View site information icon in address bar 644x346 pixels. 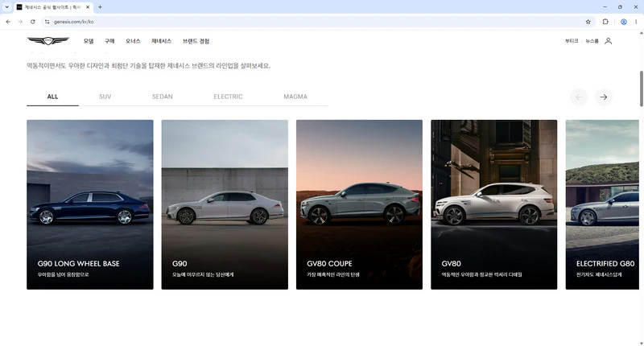coord(47,22)
